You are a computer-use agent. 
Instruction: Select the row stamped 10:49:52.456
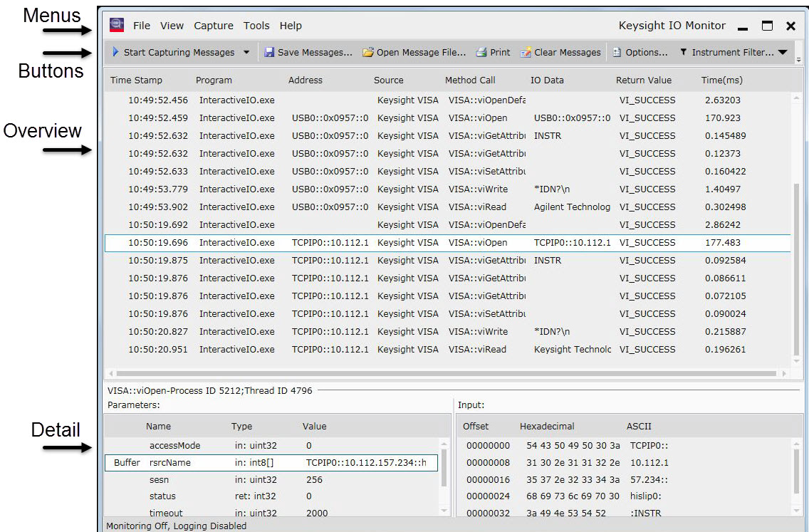447,100
